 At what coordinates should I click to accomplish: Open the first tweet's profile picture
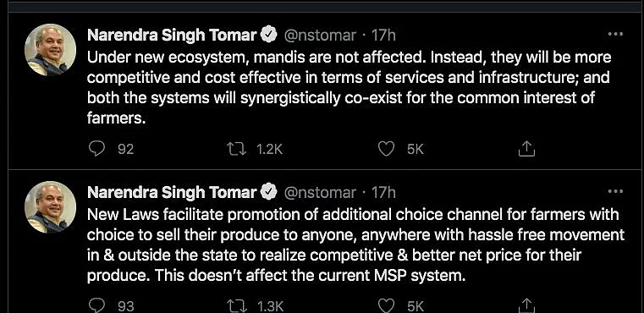pos(51,50)
